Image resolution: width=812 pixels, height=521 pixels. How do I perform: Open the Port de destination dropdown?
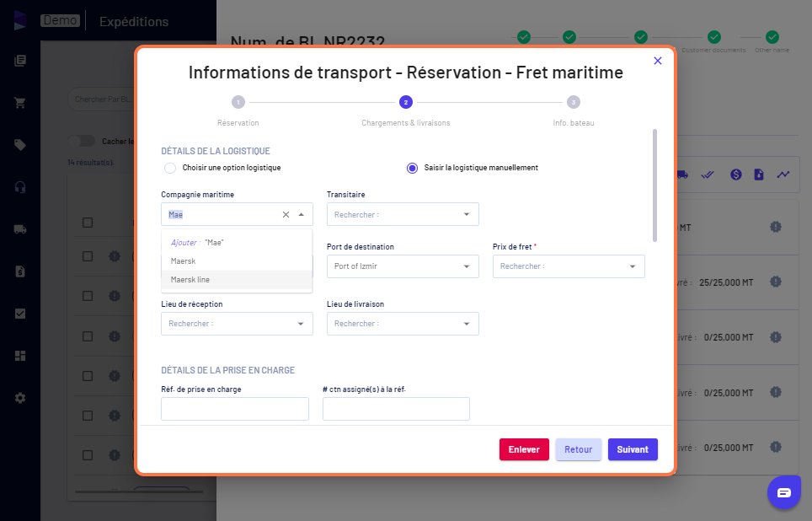pyautogui.click(x=403, y=266)
